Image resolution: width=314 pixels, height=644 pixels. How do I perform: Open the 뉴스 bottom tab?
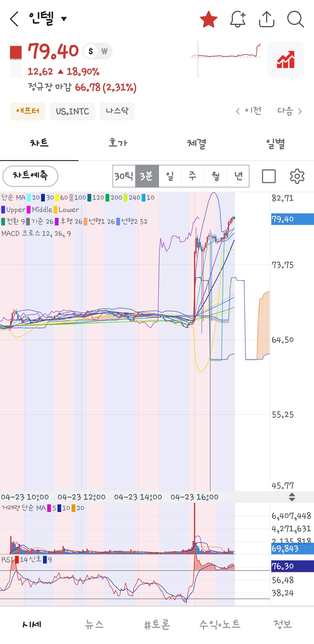94,624
